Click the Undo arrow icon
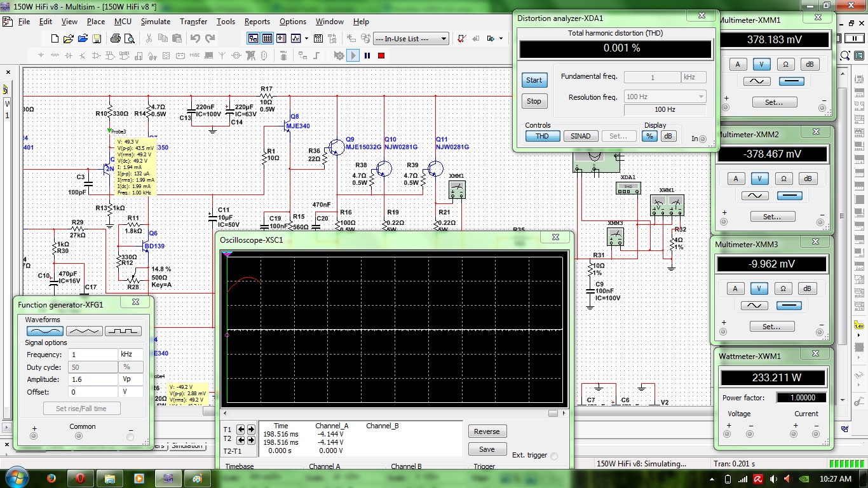 tap(195, 39)
